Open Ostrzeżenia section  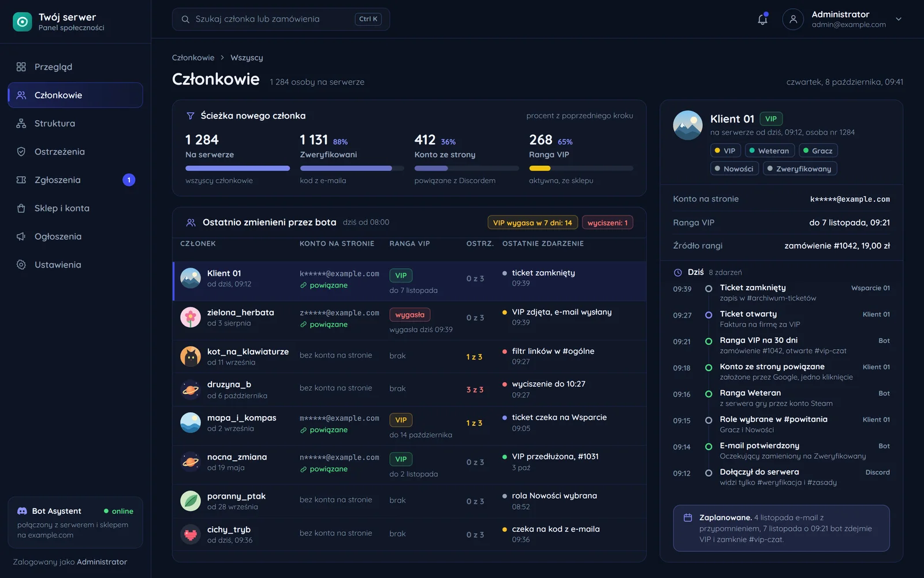(x=75, y=152)
